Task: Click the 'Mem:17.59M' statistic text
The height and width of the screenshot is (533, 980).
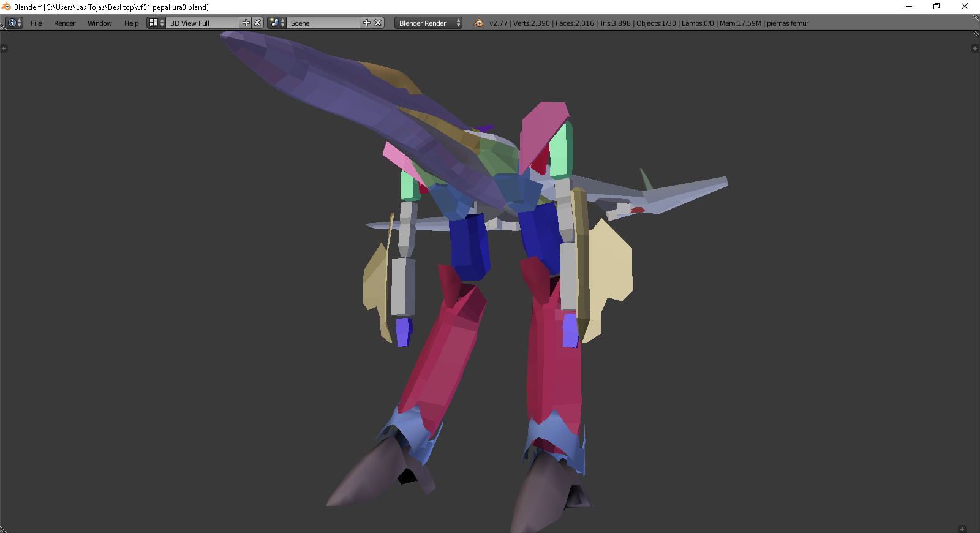Action: [x=741, y=23]
